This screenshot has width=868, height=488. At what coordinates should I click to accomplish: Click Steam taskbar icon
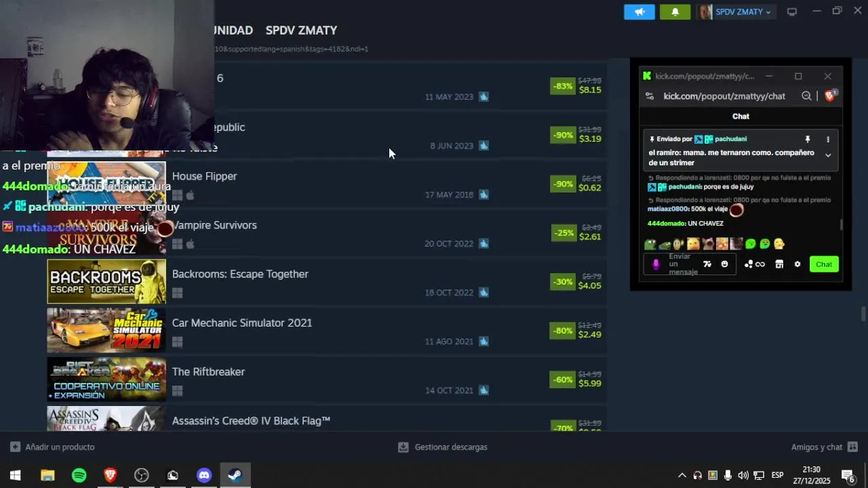[x=235, y=475]
